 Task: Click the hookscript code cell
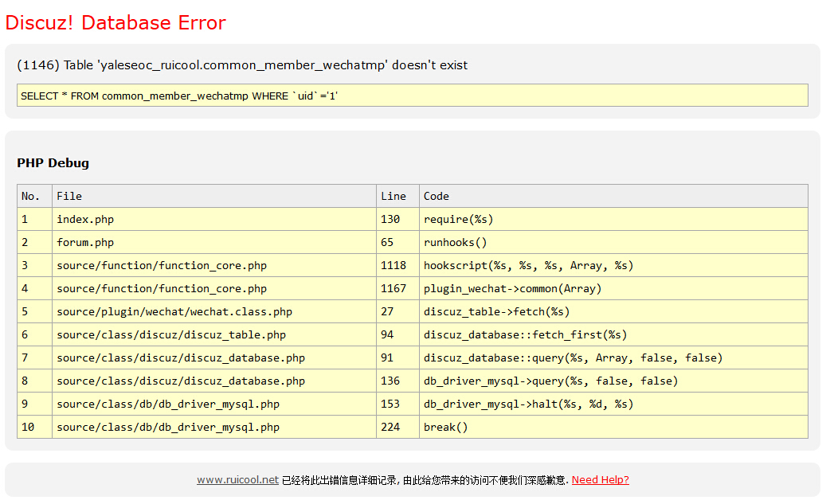613,265
